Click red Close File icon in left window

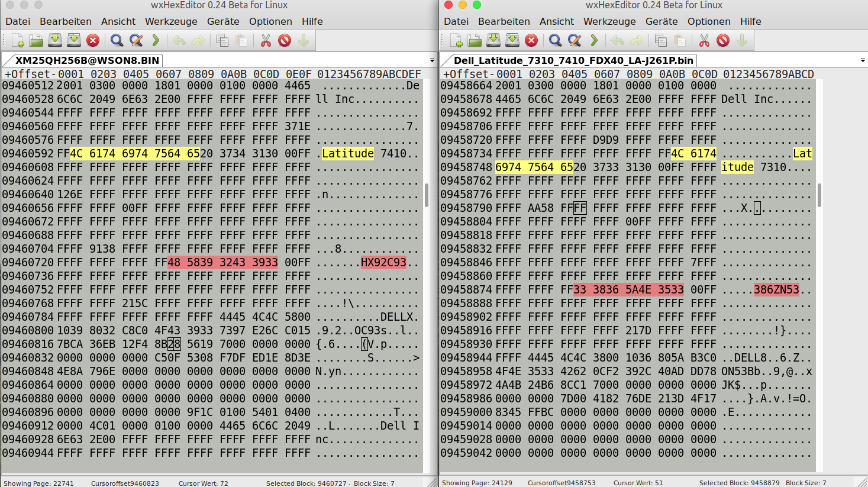pos(93,40)
